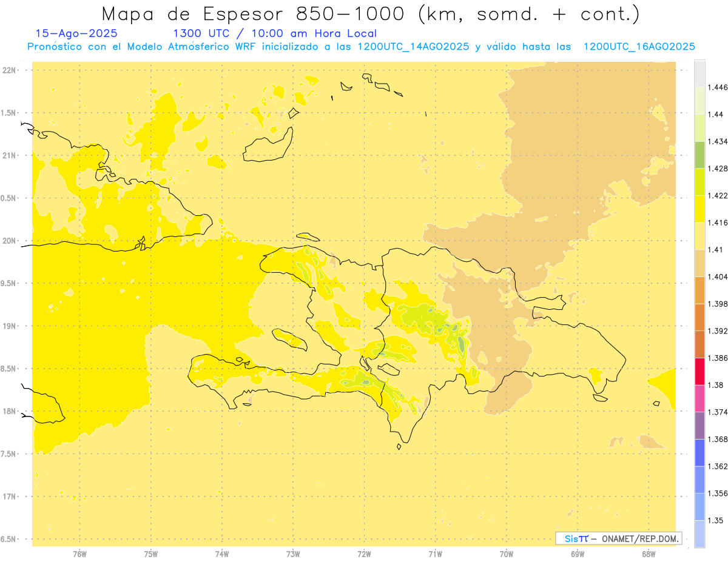Click the '1200UTC_16AGO2025' validity time text

pyautogui.click(x=639, y=47)
